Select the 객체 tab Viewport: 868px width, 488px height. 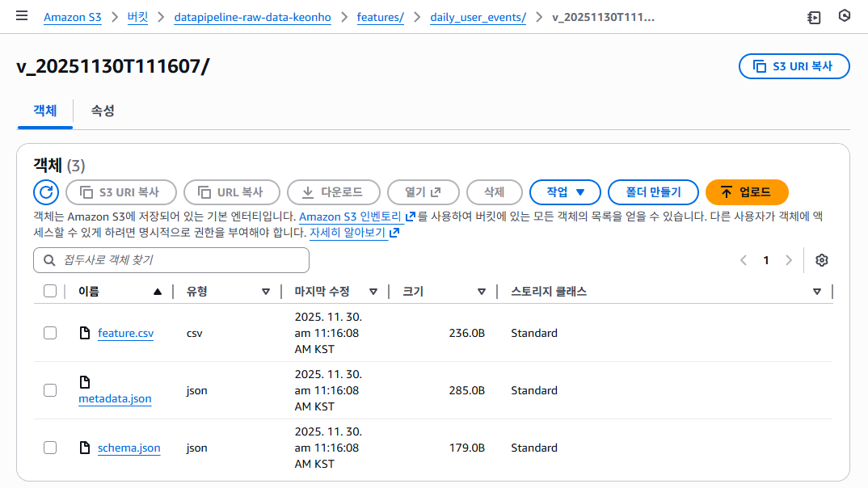pos(44,111)
